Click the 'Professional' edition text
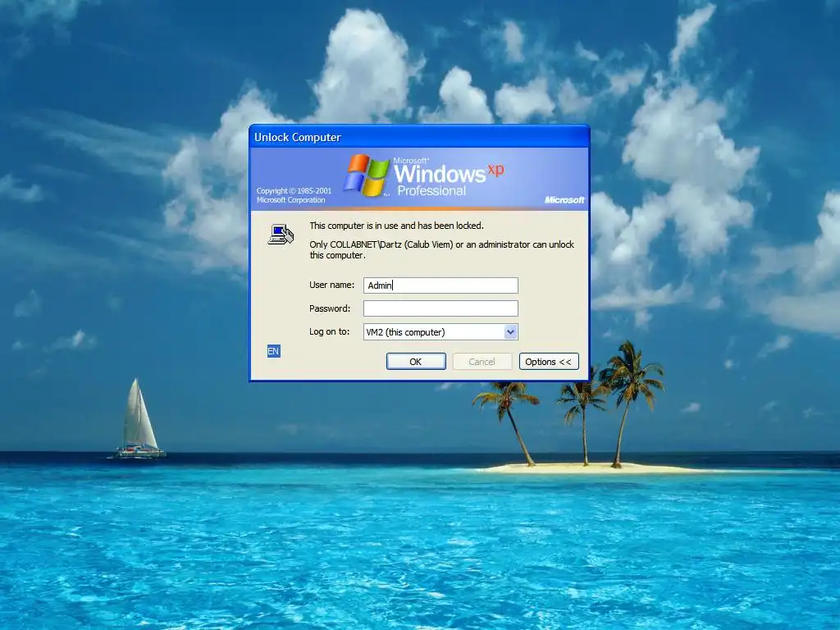The width and height of the screenshot is (840, 630). 431,190
